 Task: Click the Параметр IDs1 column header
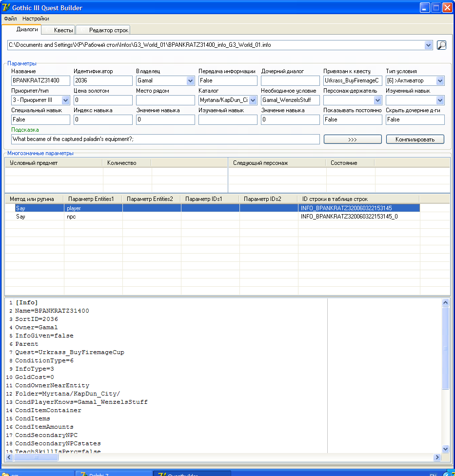point(210,199)
